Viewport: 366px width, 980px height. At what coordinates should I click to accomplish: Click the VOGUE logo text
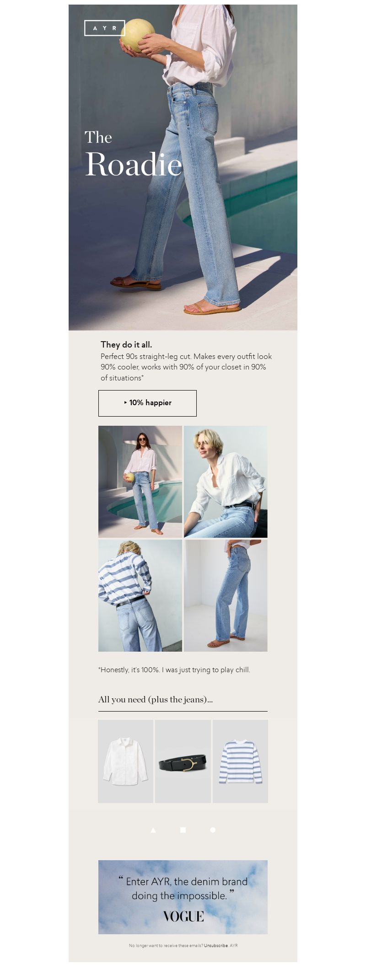click(183, 916)
